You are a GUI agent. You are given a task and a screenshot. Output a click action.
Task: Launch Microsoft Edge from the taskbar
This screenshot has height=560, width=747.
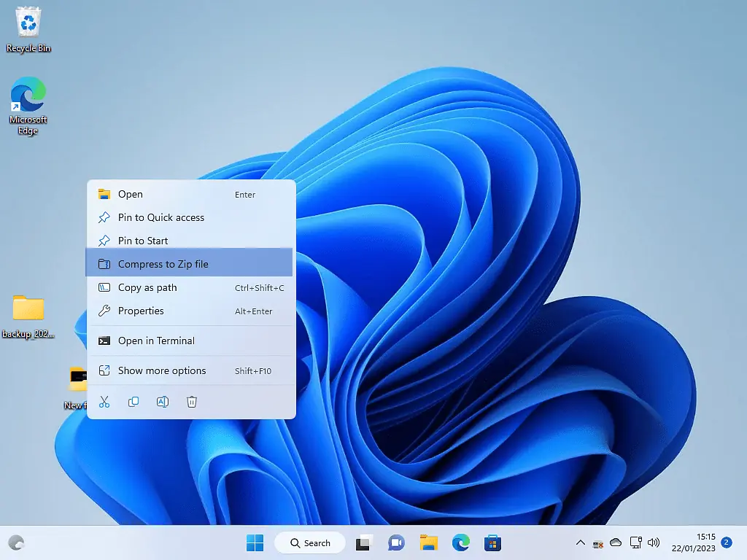click(x=461, y=542)
